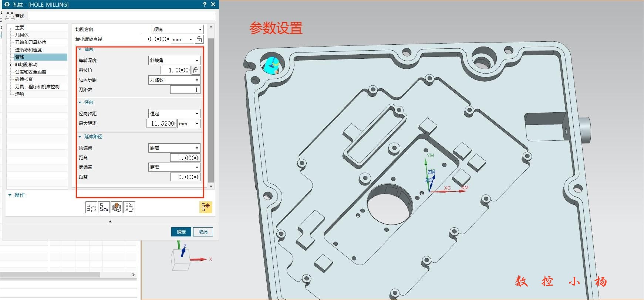This screenshot has width=644, height=300.
Task: Click the bottom horizontal scrollbar right arrow
Action: coord(134,275)
